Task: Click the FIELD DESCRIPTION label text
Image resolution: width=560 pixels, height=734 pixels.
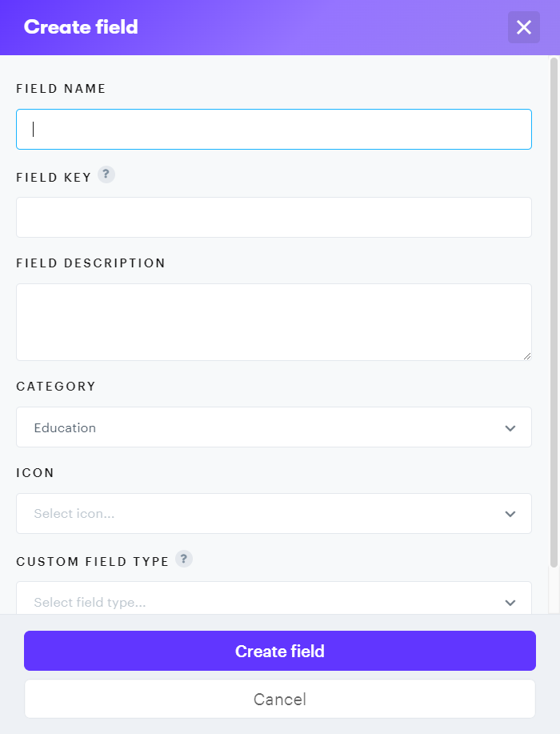Action: tap(90, 263)
